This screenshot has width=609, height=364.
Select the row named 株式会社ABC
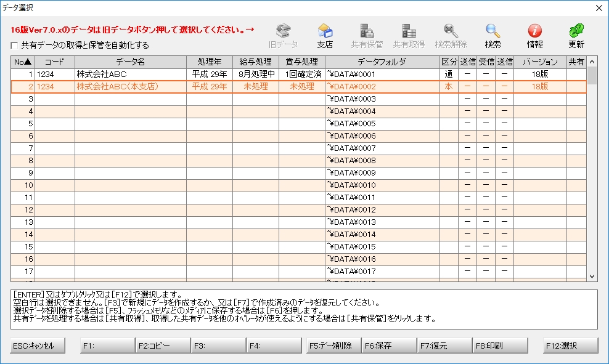299,74
